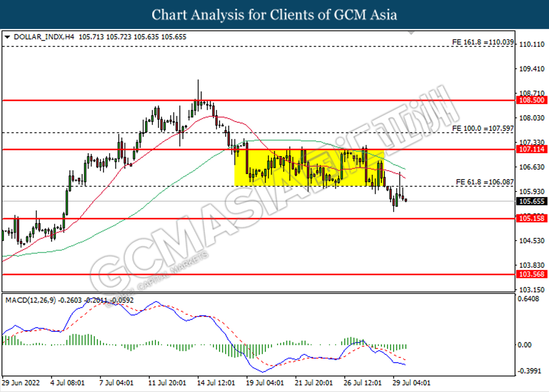
Task: Click the 11 Jul 20:01 time label
Action: pyautogui.click(x=167, y=383)
